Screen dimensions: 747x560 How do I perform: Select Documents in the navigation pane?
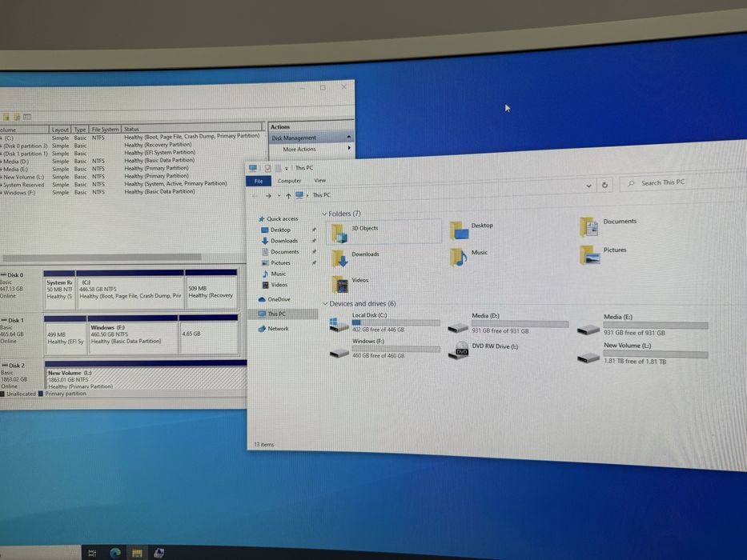point(280,251)
